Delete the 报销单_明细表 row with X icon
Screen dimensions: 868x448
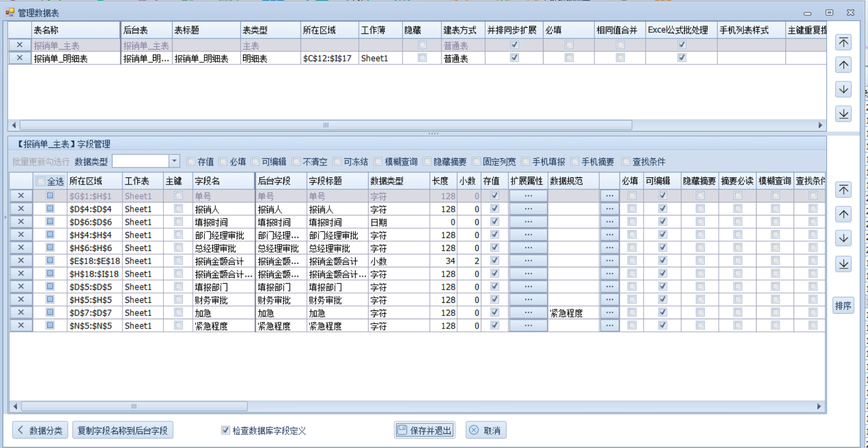tap(20, 58)
